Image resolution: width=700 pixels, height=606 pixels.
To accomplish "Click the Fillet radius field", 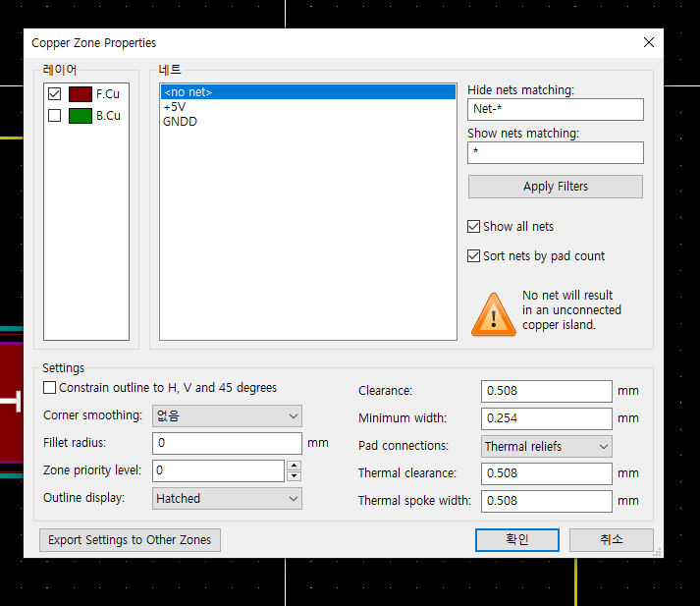I will click(x=227, y=443).
